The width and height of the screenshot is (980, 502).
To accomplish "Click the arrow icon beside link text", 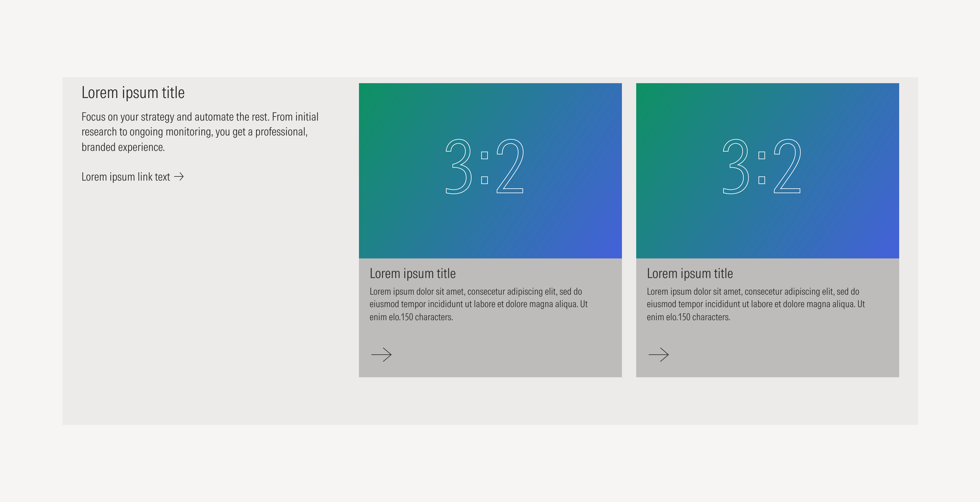I will click(x=179, y=177).
